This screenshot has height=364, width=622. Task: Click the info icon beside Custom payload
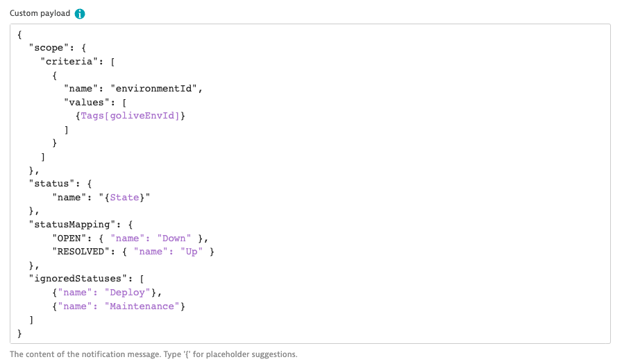click(x=81, y=14)
